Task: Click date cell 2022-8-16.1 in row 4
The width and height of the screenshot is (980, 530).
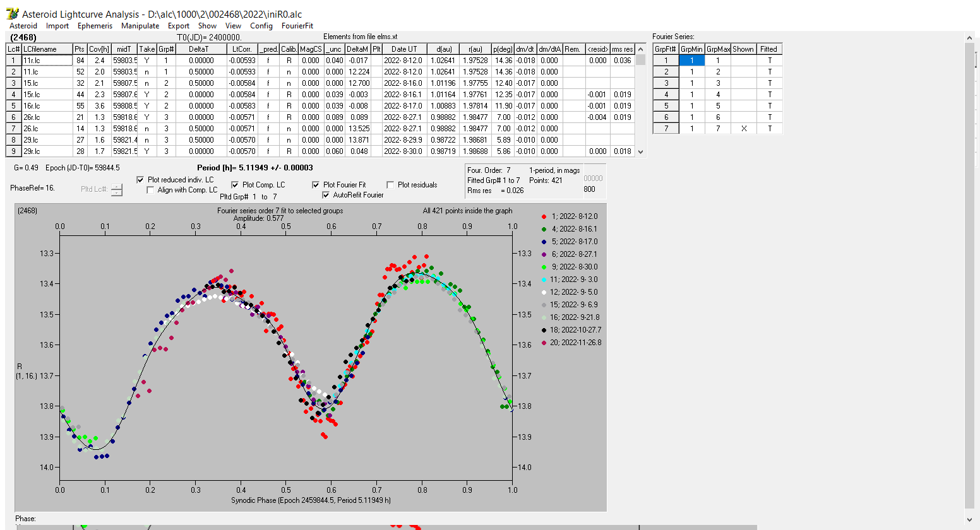Action: tap(403, 95)
